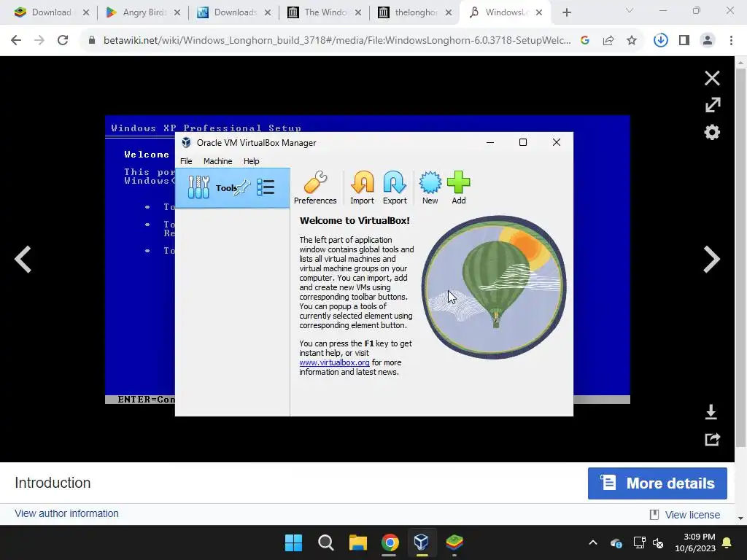
Task: Share this page icon
Action: 608,41
